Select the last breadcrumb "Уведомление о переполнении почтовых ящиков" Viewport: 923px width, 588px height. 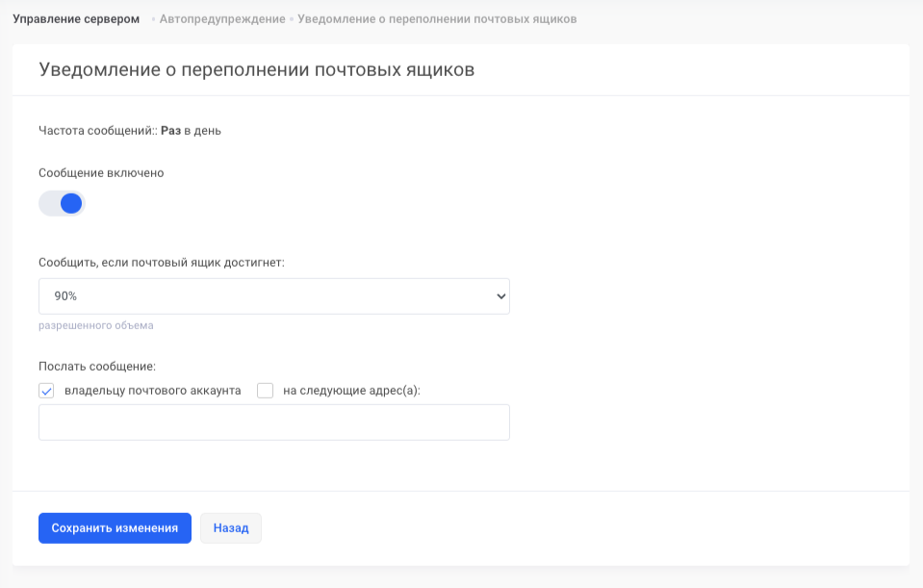[x=437, y=19]
